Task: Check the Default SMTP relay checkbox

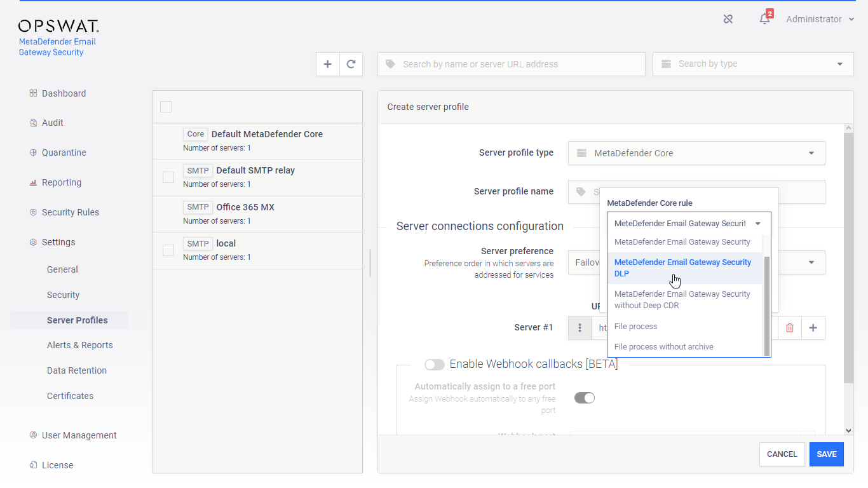Action: pos(168,177)
